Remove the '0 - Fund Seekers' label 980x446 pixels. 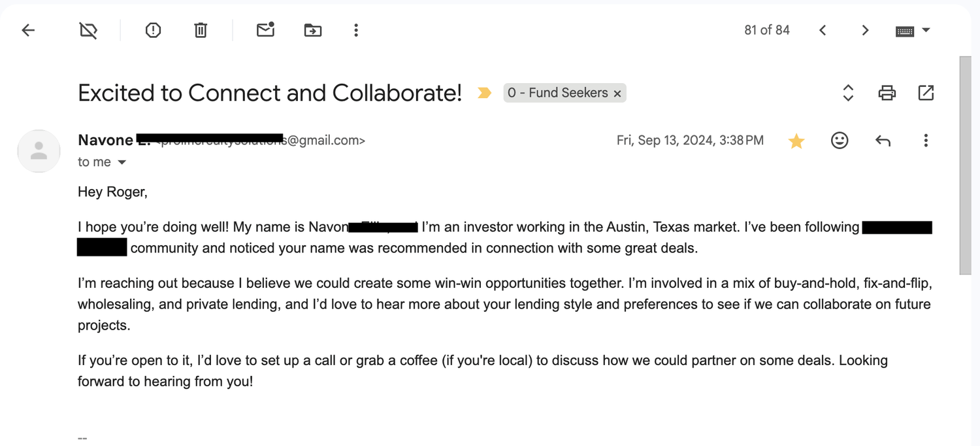pos(617,94)
